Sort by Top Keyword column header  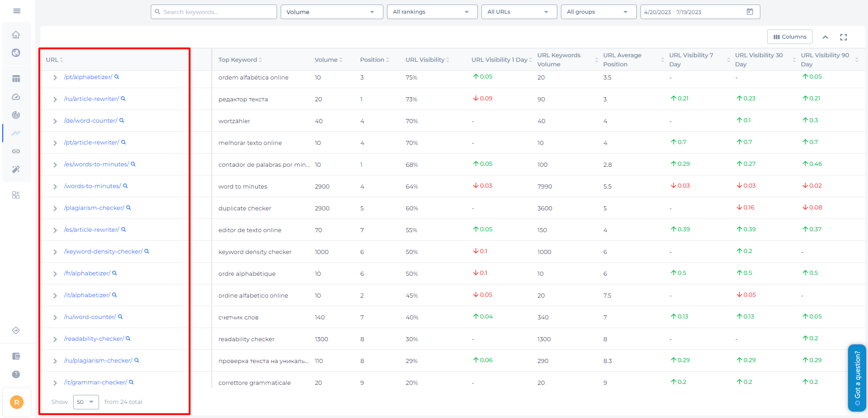(x=240, y=60)
